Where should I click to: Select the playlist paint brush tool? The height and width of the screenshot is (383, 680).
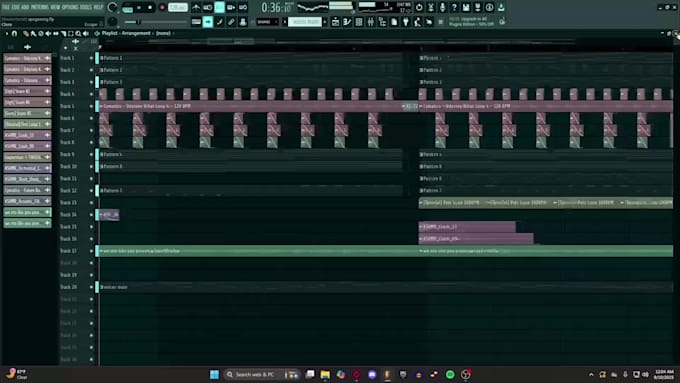(x=33, y=33)
